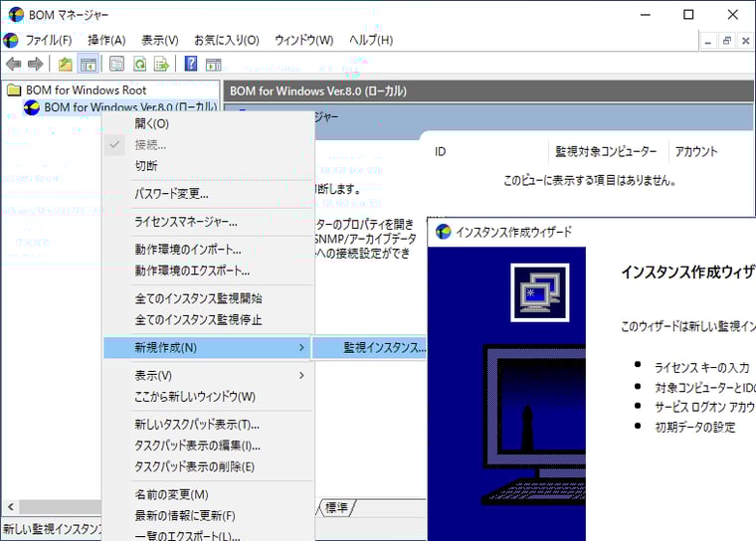Choose 全てのインスタンス監視停止
The height and width of the screenshot is (541, 756).
pyautogui.click(x=208, y=319)
